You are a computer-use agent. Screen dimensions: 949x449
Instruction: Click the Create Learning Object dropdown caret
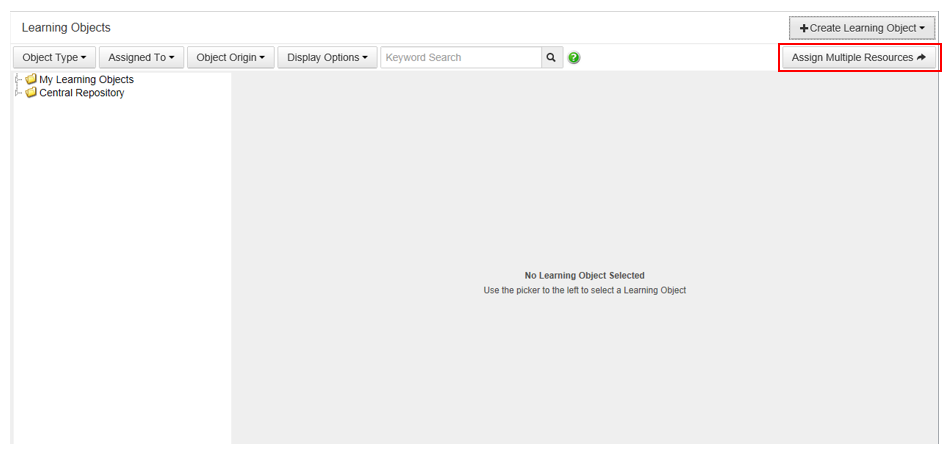[922, 28]
